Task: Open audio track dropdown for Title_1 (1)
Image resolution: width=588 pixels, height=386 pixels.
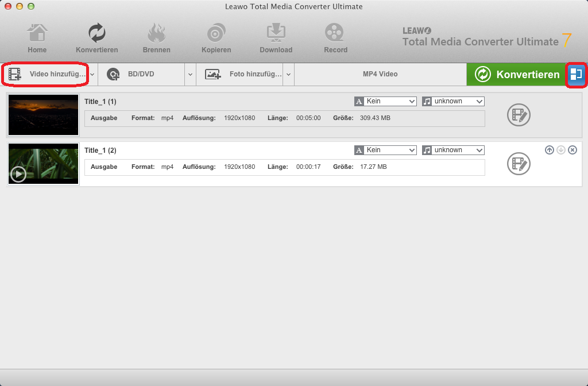Action: click(453, 101)
